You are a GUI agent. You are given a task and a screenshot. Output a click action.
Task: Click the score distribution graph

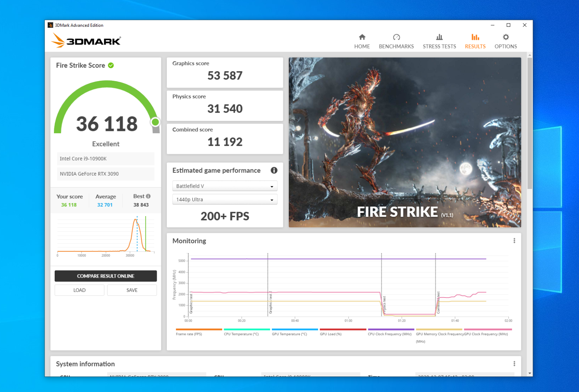(106, 236)
